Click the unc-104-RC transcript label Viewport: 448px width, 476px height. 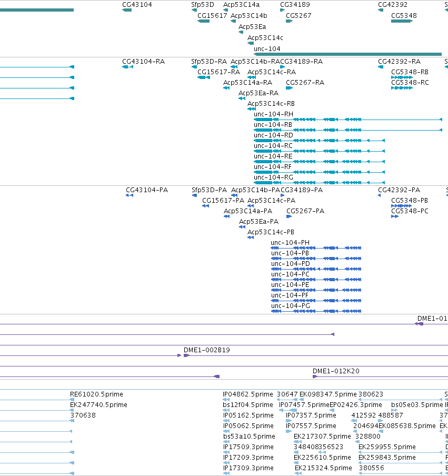point(273,146)
